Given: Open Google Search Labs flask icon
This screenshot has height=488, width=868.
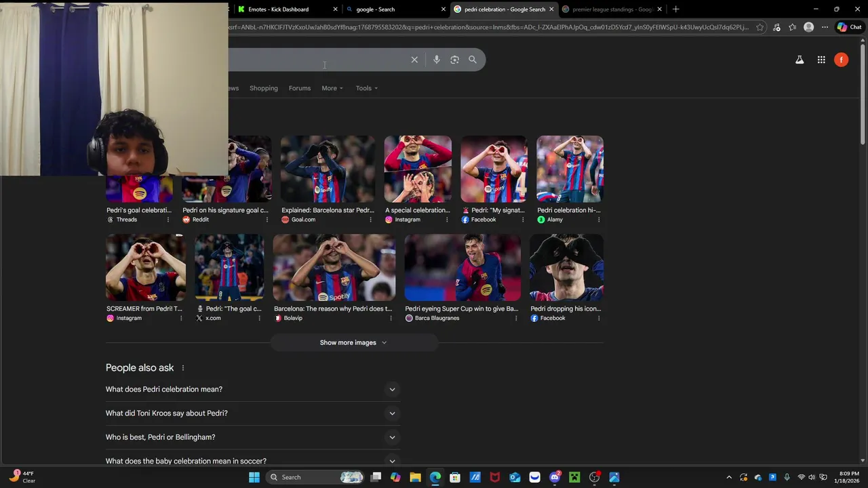Looking at the screenshot, I should [800, 60].
